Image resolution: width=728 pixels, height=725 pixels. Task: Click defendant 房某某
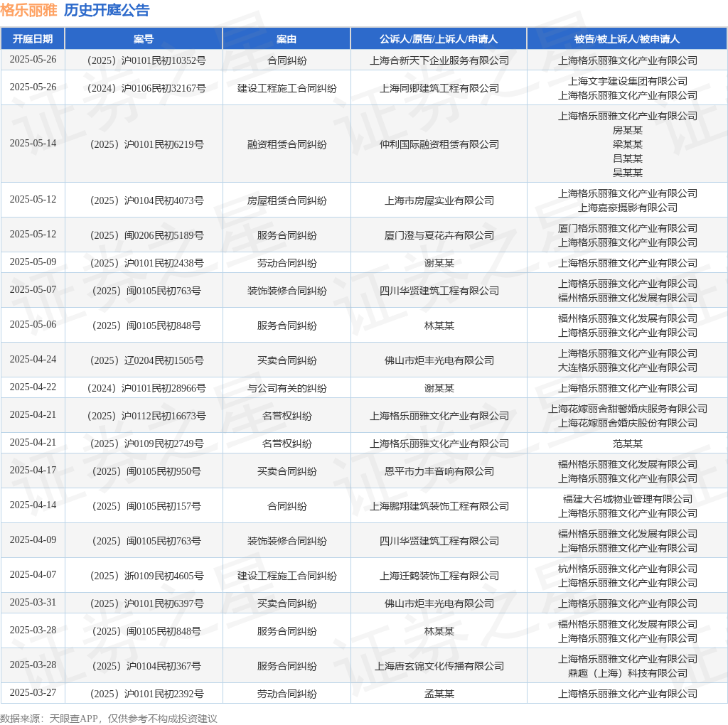[628, 130]
